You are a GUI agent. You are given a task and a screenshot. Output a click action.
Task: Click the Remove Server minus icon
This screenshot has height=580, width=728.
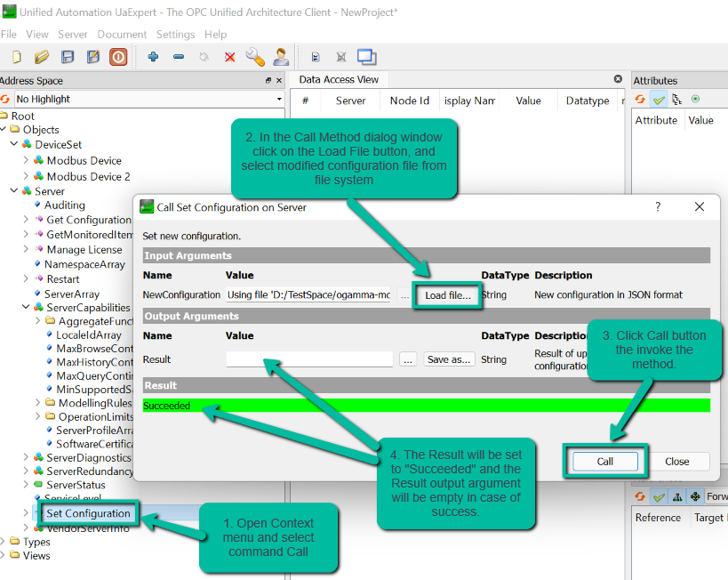click(x=179, y=57)
